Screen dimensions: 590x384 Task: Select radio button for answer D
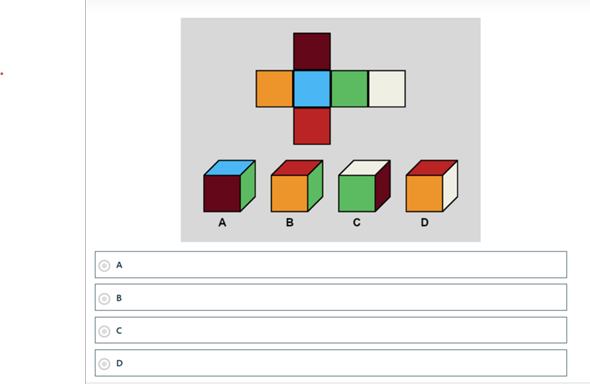[x=104, y=364]
